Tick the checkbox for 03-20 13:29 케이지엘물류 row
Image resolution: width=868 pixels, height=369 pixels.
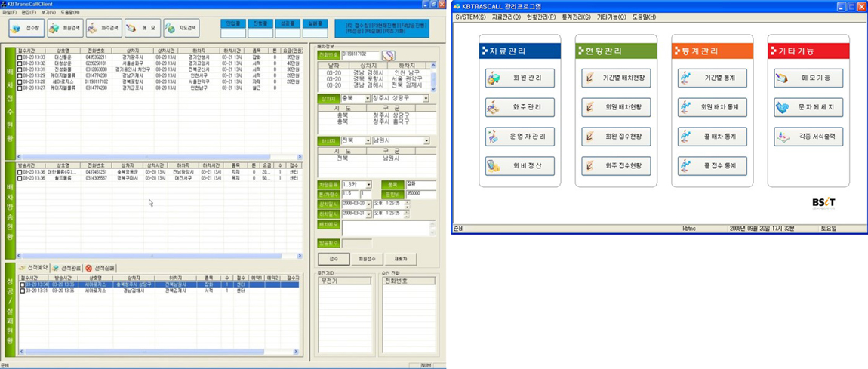[20, 75]
